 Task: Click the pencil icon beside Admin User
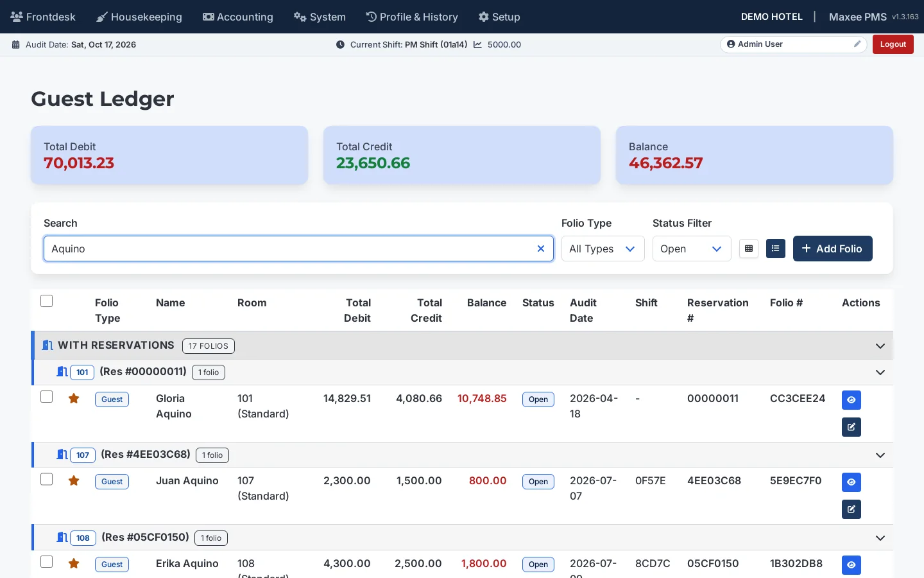point(857,44)
